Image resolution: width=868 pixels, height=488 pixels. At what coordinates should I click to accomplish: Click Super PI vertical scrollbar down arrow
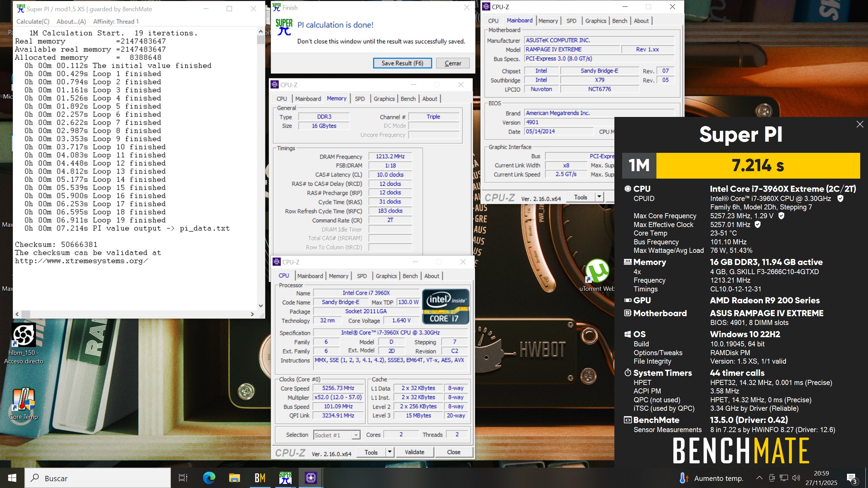(260, 305)
